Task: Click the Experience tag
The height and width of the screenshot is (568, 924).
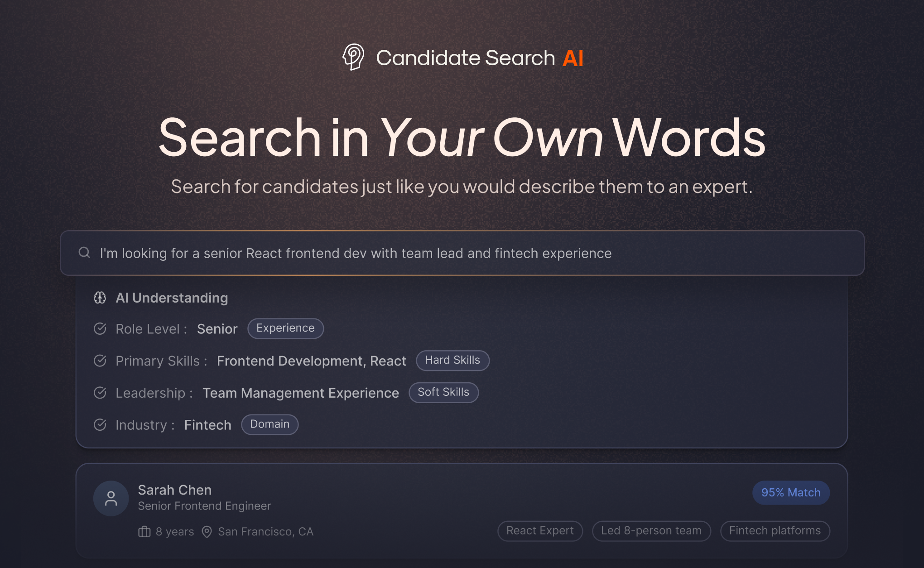Action: [x=285, y=328]
